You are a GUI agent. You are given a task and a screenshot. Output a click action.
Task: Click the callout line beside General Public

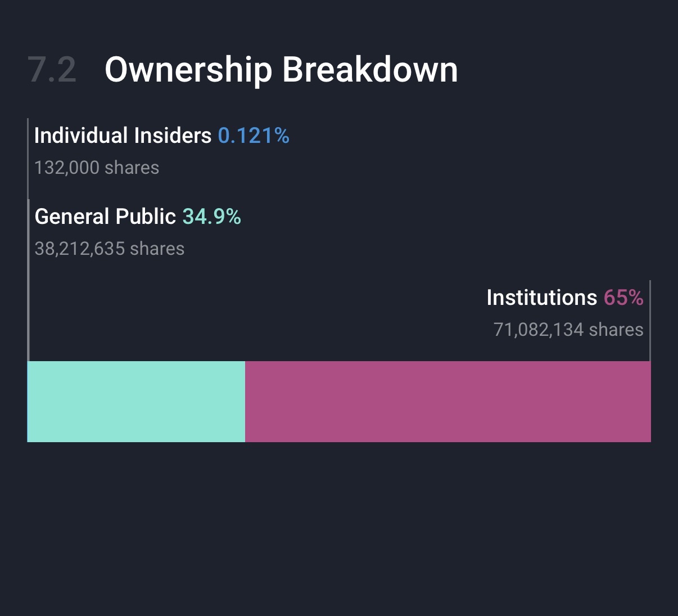29,281
